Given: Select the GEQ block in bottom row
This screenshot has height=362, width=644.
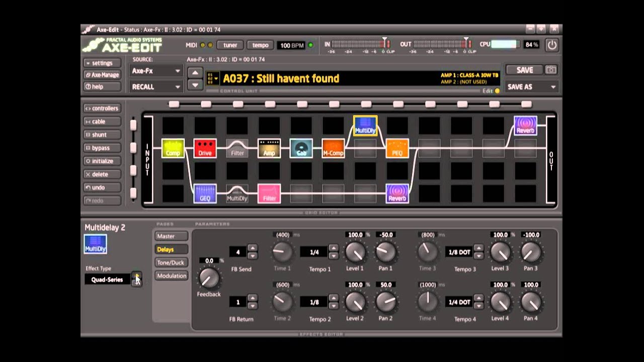Looking at the screenshot, I should [x=205, y=194].
